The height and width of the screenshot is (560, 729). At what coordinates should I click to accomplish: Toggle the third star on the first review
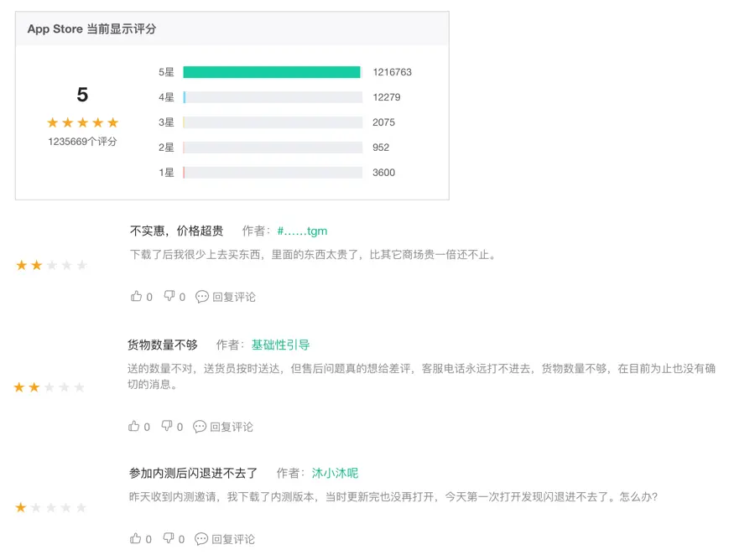51,265
